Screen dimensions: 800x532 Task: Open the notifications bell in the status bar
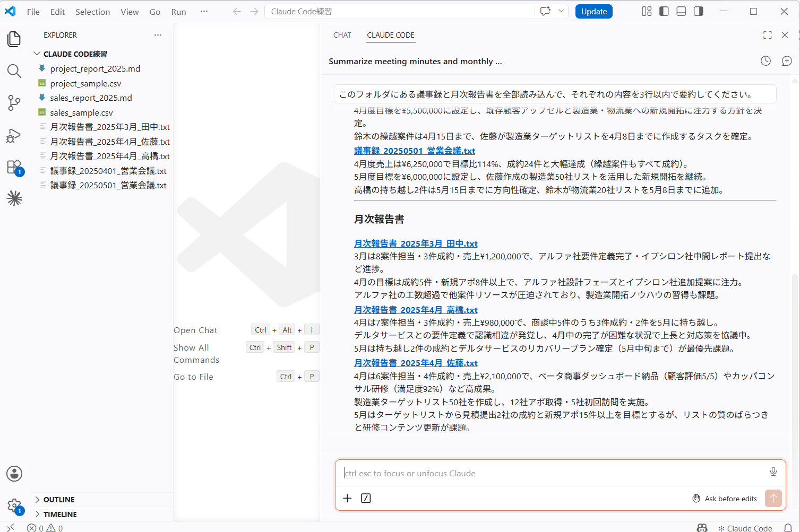788,528
